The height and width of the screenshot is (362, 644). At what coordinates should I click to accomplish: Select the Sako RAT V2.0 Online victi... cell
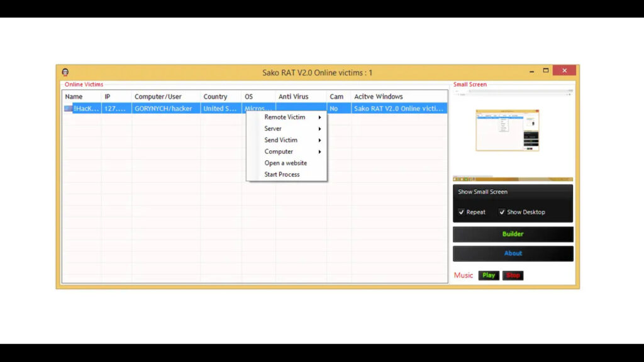(399, 108)
